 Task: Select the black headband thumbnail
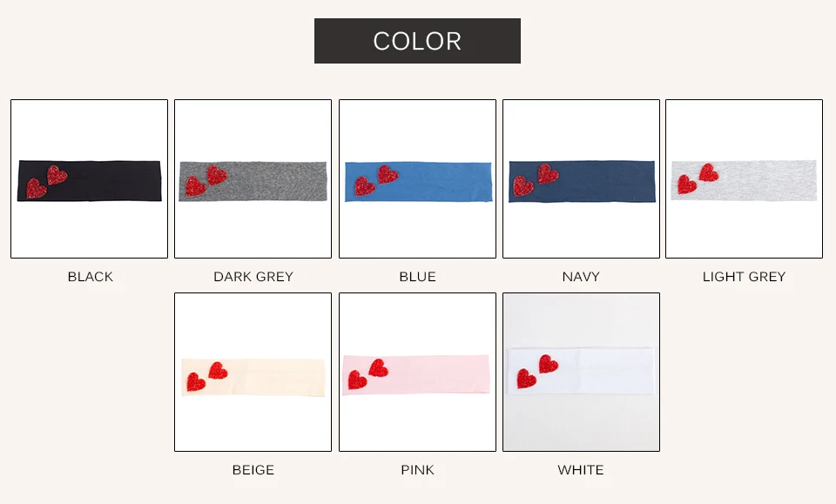[89, 179]
